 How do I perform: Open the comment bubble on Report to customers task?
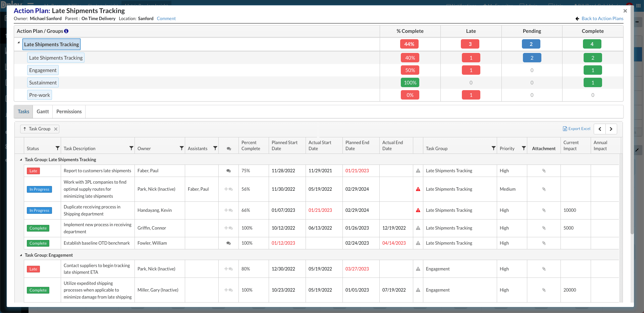[228, 171]
